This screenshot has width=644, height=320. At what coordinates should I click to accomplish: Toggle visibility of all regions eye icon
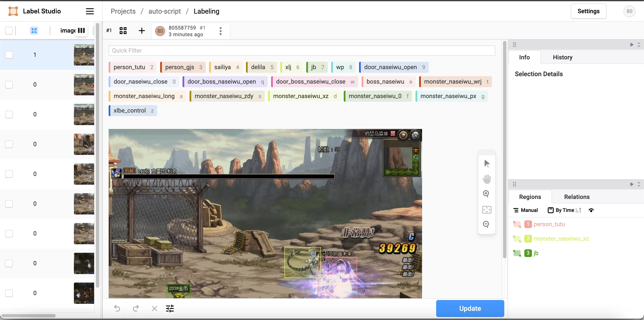click(591, 210)
